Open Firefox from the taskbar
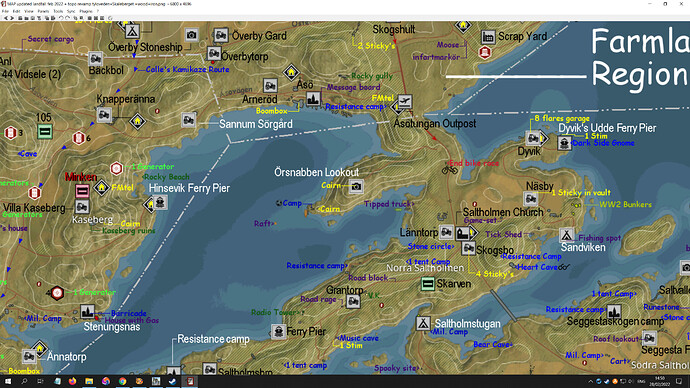The width and height of the screenshot is (690, 388). pyautogui.click(x=73, y=381)
